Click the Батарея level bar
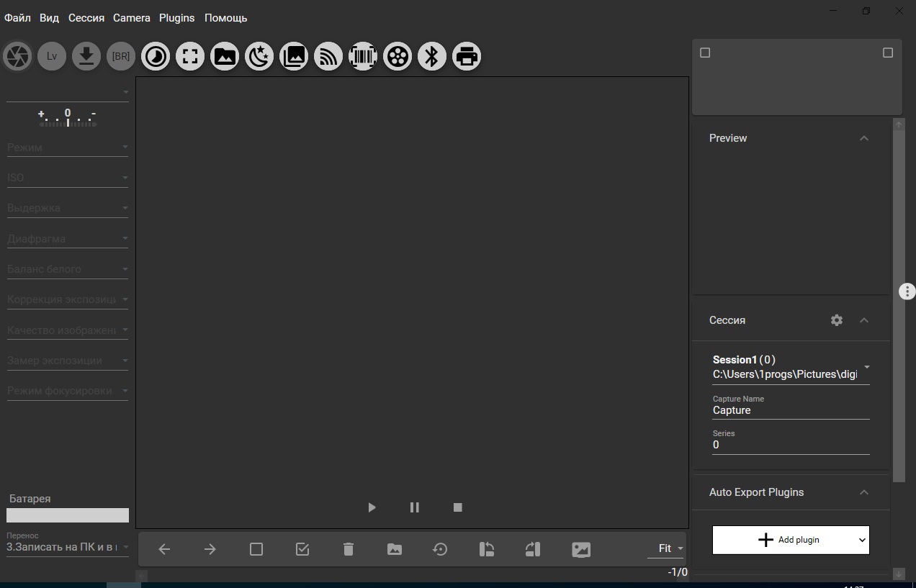 click(x=68, y=515)
